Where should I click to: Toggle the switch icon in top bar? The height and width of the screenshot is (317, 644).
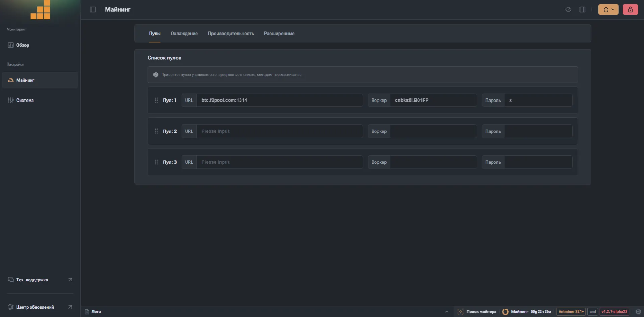[568, 9]
